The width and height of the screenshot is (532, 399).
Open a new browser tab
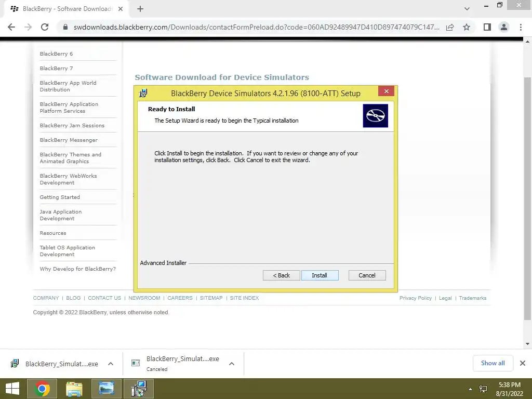(140, 9)
